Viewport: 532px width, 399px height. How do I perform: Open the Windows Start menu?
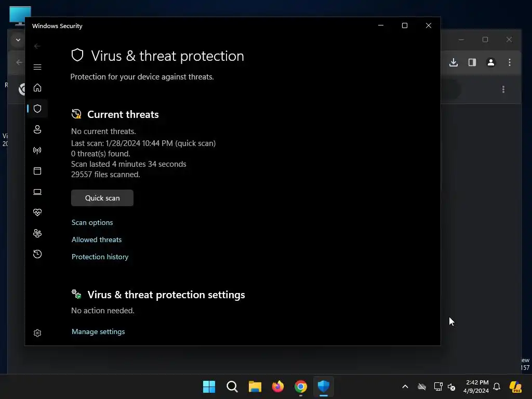pyautogui.click(x=209, y=387)
